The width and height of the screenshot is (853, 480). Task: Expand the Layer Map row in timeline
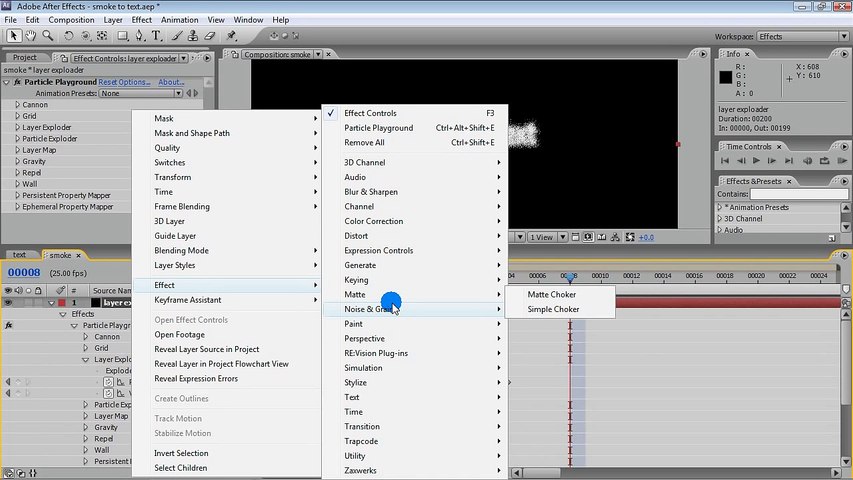85,416
